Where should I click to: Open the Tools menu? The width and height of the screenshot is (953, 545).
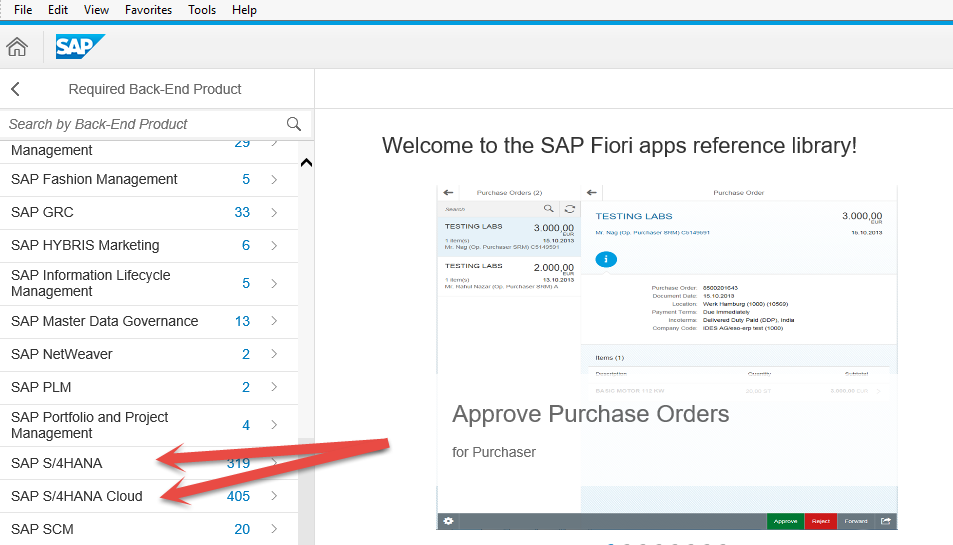202,10
